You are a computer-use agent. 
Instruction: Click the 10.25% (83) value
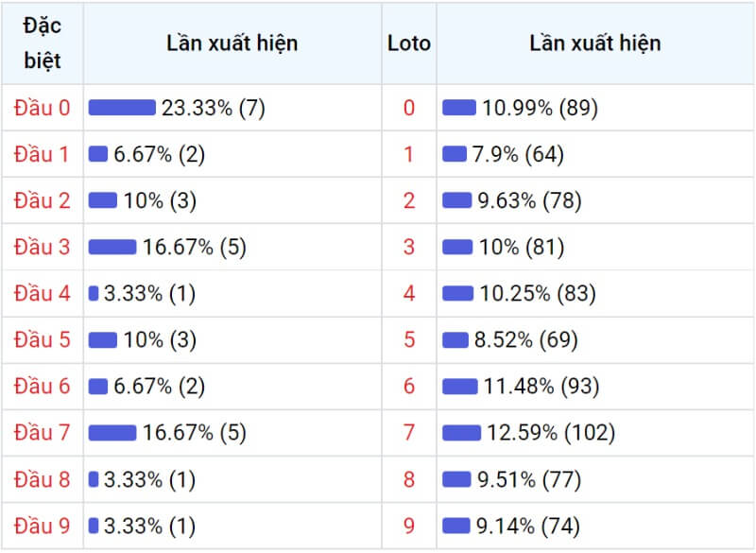(538, 293)
